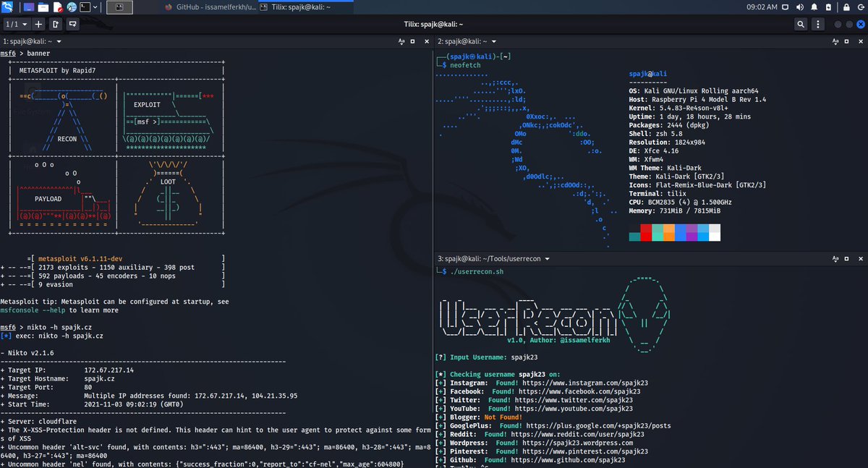Viewport: 868px width, 468px height.
Task: Open the notifications bell icon
Action: (814, 7)
